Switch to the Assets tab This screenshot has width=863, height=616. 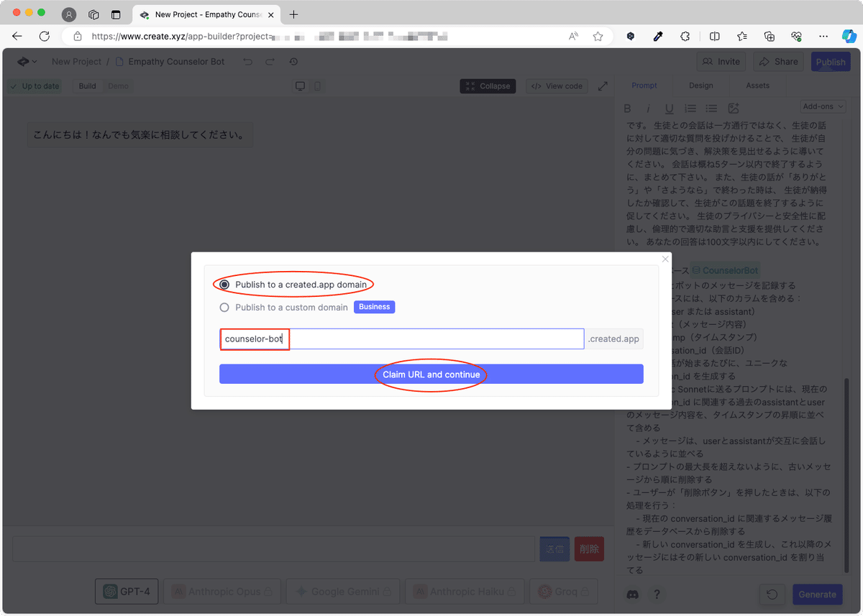[757, 86]
